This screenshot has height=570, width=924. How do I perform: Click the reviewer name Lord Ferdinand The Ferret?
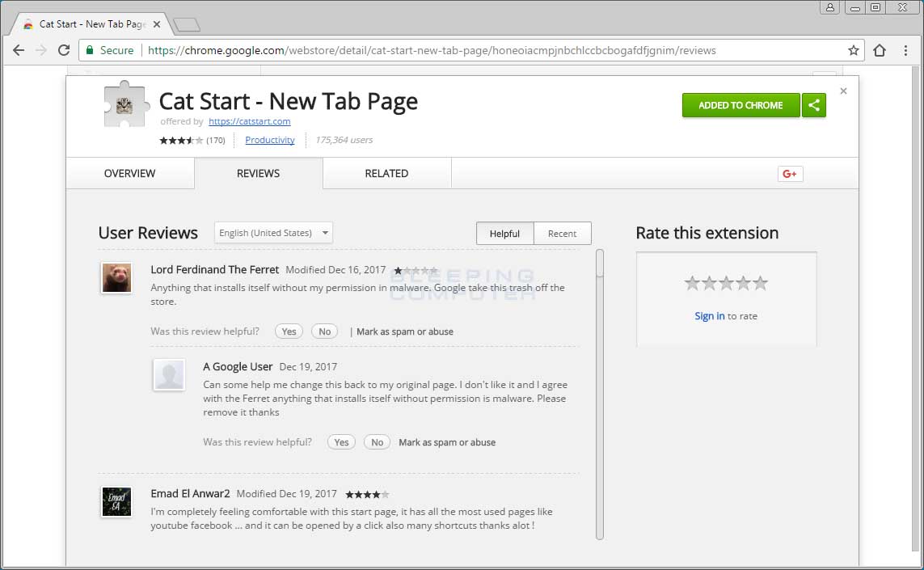click(x=214, y=269)
